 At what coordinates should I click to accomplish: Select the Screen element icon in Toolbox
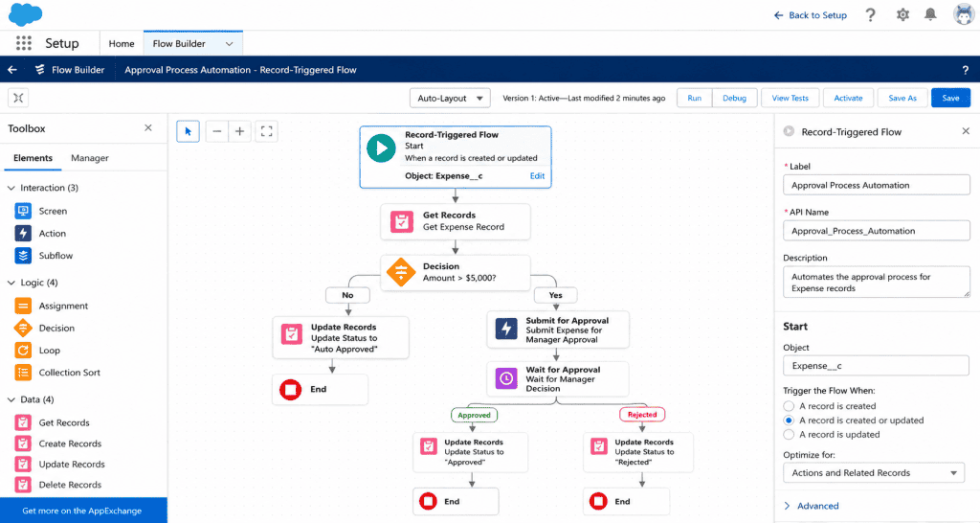click(23, 211)
